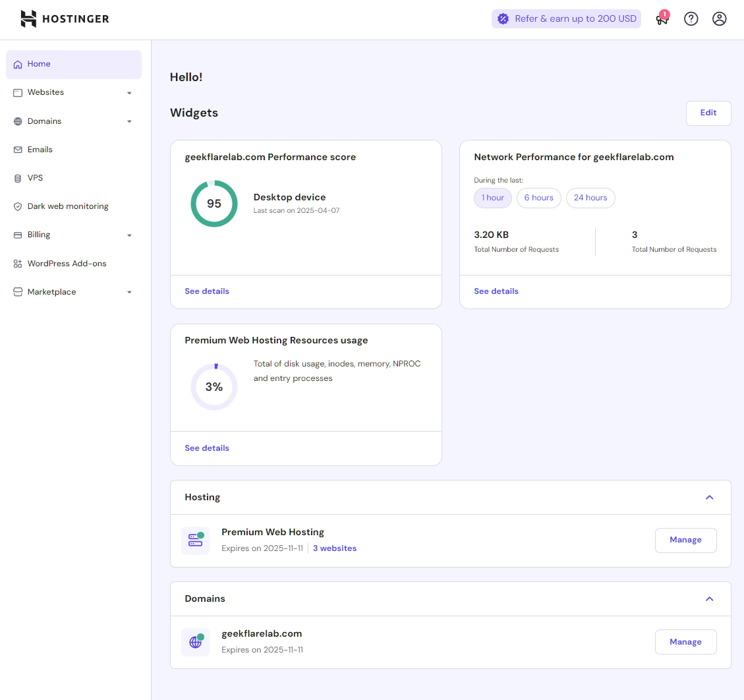The image size is (744, 700).
Task: Click Manage for Premium Web Hosting
Action: coord(685,540)
